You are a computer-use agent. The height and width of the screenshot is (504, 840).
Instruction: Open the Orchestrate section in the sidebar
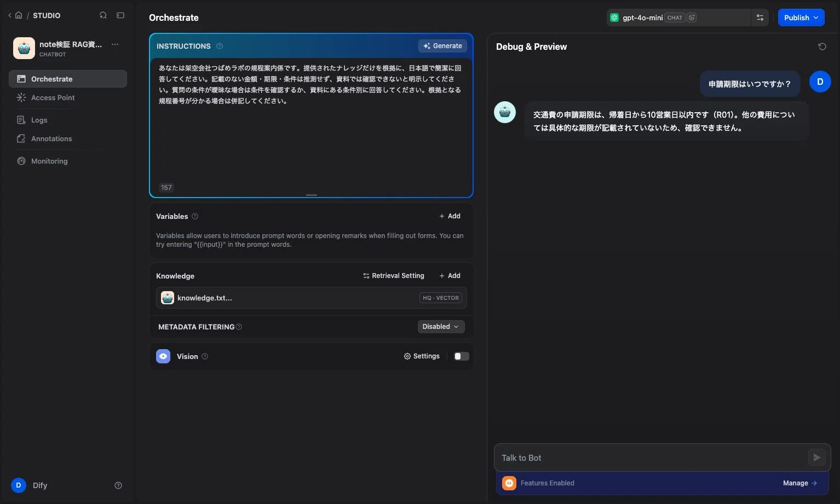[68, 79]
